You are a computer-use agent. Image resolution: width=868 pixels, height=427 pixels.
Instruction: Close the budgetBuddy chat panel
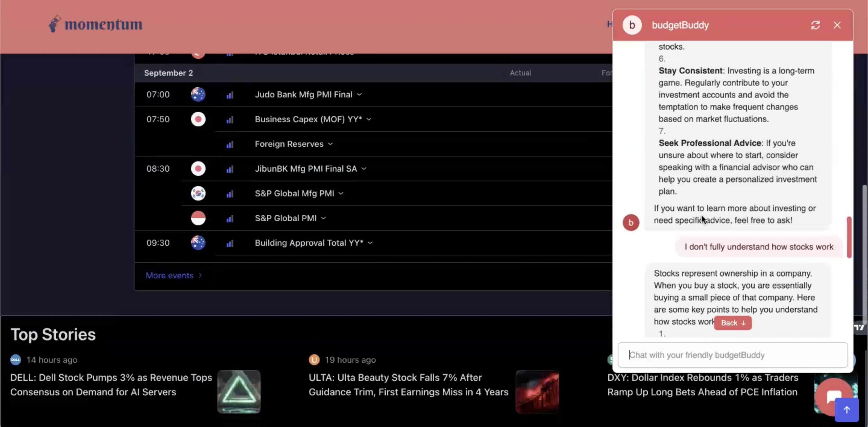coord(837,25)
